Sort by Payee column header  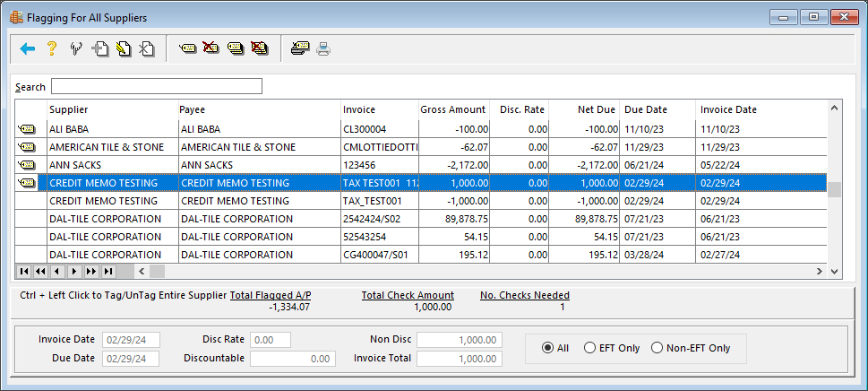coord(260,109)
